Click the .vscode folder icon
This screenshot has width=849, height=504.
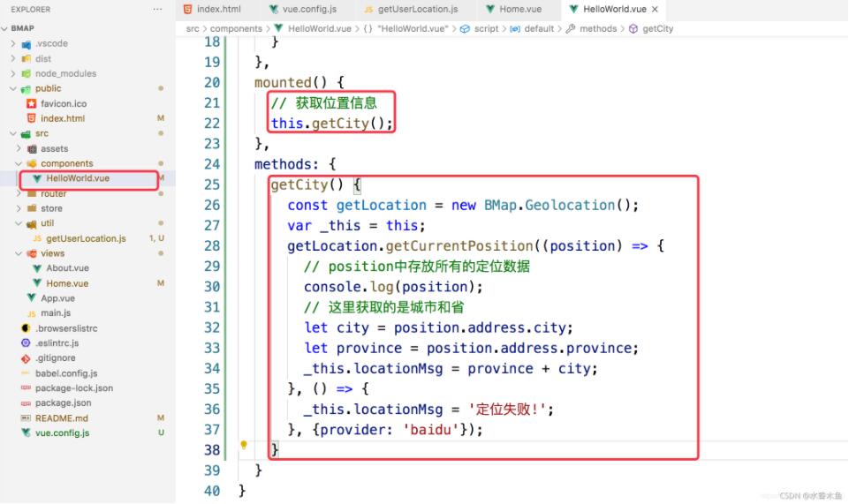coord(26,44)
